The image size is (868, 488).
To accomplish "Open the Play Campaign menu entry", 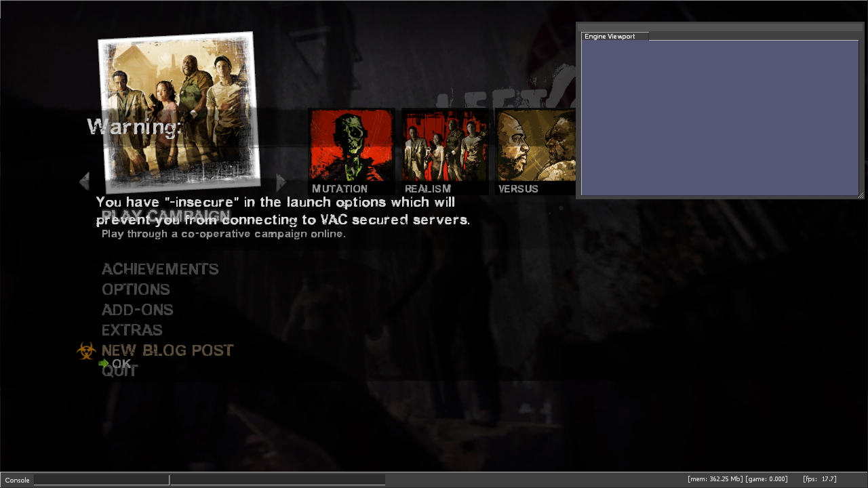I will (165, 216).
